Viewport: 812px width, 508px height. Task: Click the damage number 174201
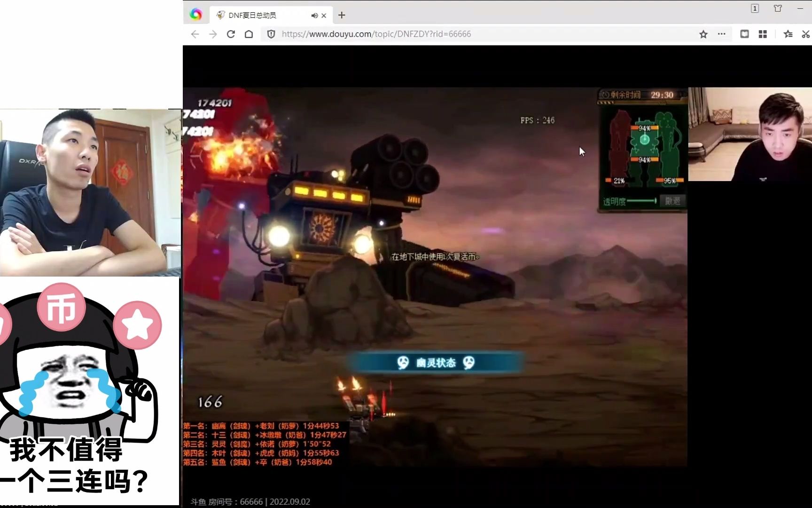(214, 103)
